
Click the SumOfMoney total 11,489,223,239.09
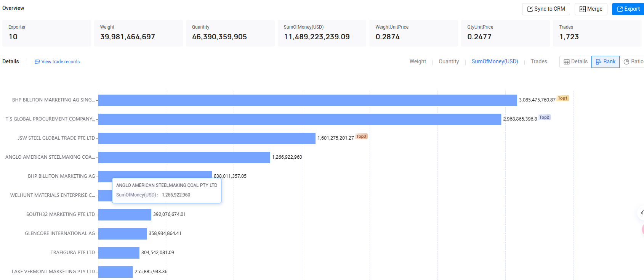(x=317, y=37)
